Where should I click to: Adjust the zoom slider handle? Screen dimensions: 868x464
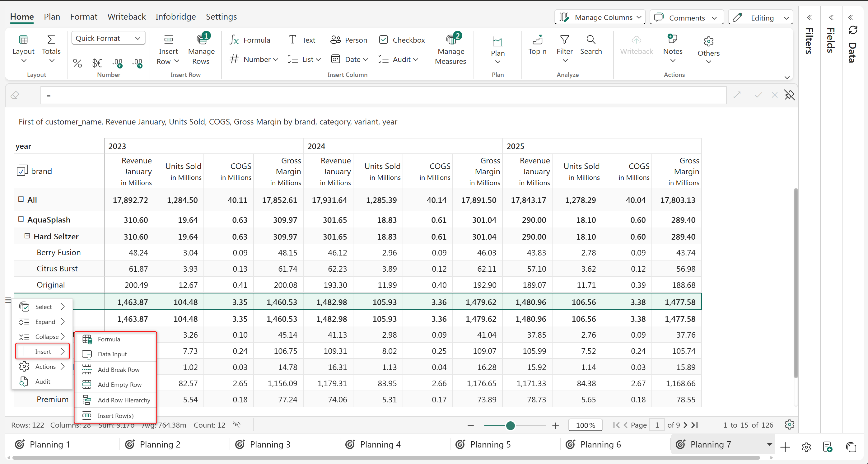pyautogui.click(x=510, y=425)
